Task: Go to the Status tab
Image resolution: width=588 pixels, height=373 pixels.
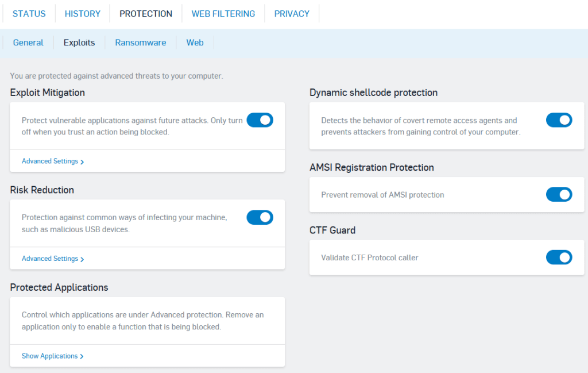Action: 29,14
